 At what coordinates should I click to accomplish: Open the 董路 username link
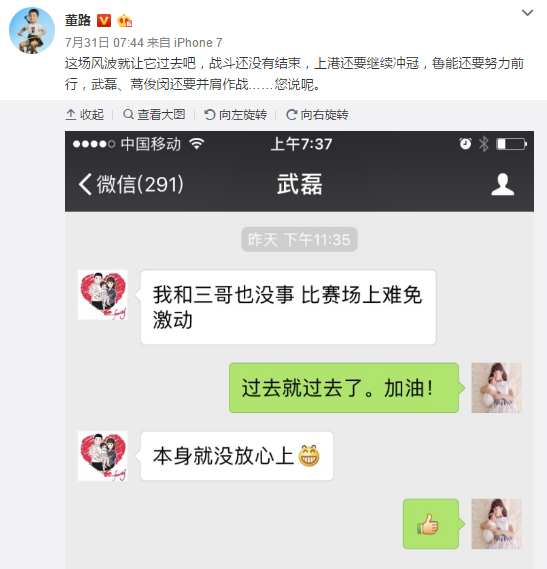tap(78, 20)
